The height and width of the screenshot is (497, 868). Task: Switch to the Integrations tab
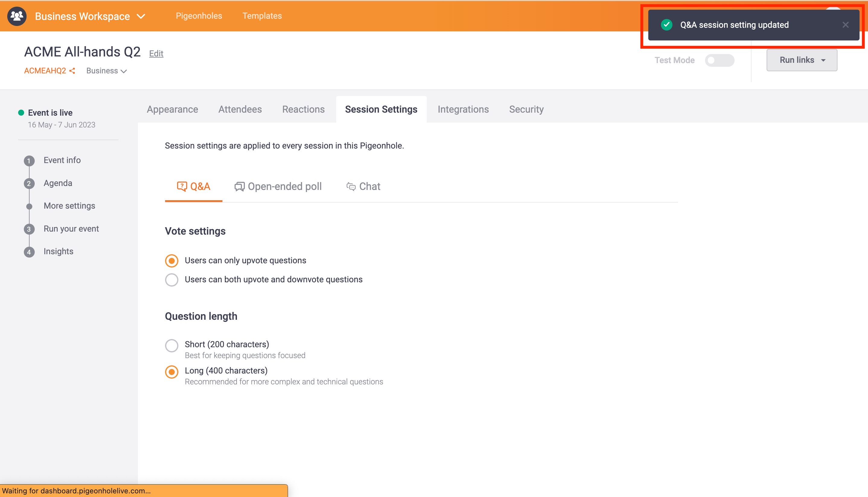[x=463, y=109]
